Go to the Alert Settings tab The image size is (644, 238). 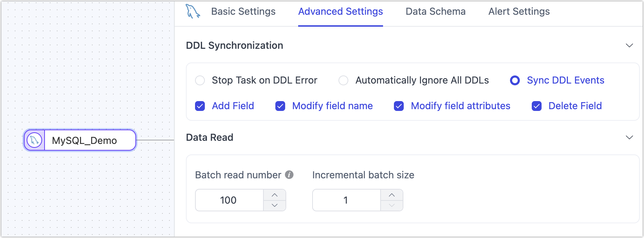pyautogui.click(x=519, y=12)
